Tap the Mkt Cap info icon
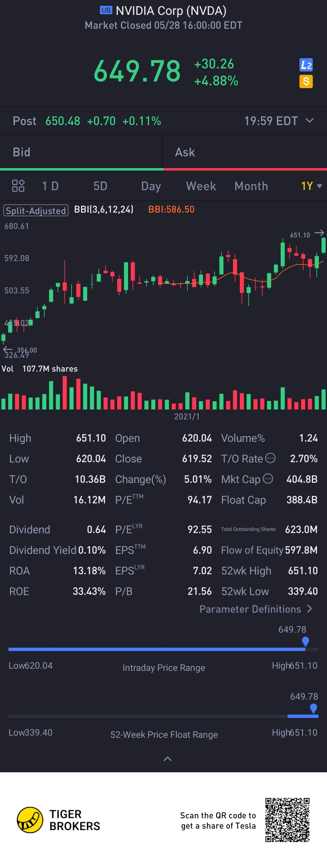This screenshot has height=868, width=327. pos(268,479)
